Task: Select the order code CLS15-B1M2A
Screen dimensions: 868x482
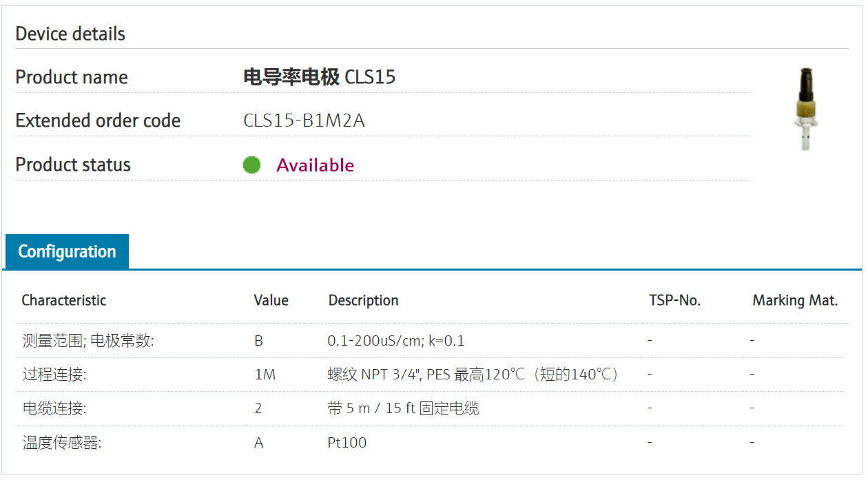Action: click(304, 121)
